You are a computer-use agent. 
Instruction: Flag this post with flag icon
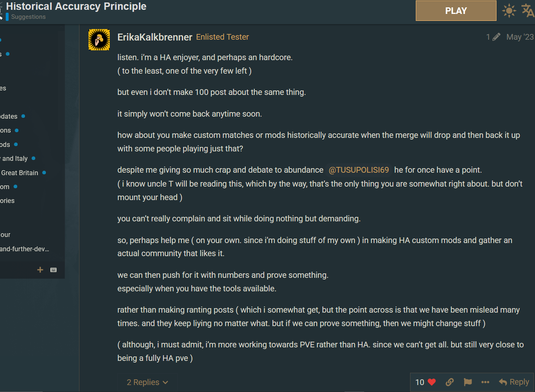tap(468, 382)
